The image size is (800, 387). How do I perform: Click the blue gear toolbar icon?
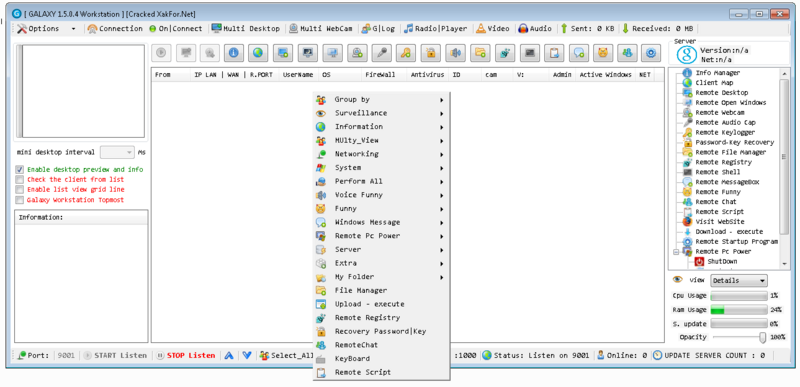[651, 52]
